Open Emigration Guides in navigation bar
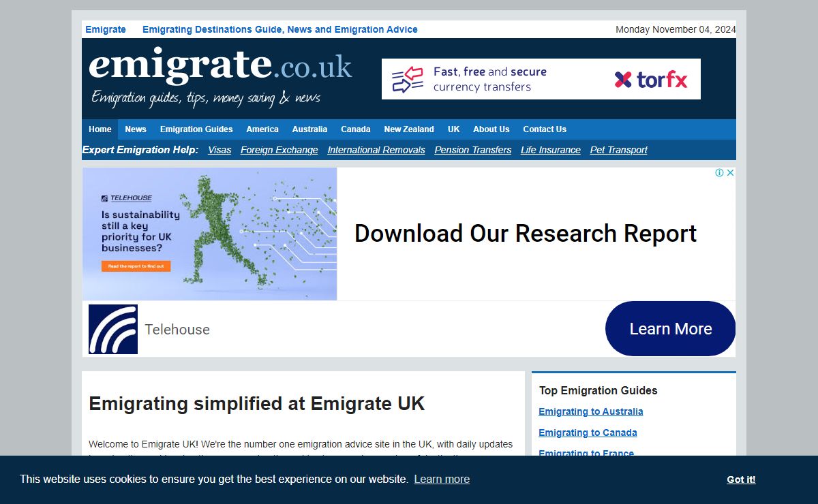The height and width of the screenshot is (504, 818). [x=196, y=129]
